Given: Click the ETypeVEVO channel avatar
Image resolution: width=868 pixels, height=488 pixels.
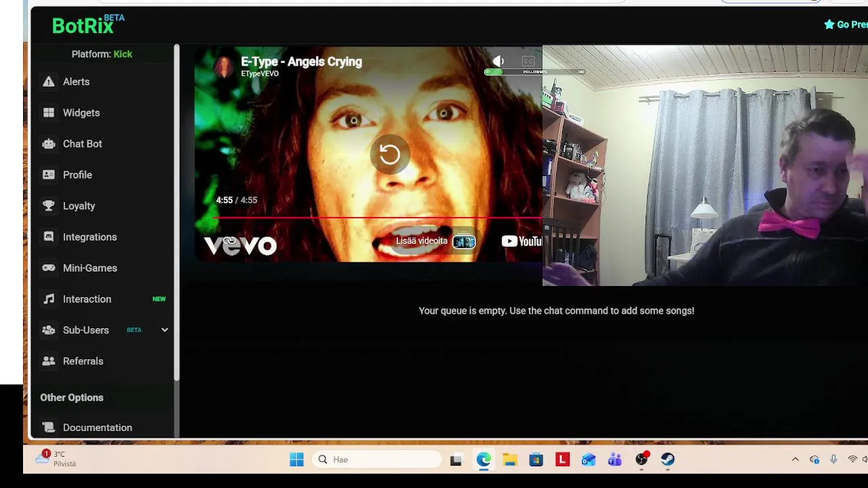Looking at the screenshot, I should [224, 66].
